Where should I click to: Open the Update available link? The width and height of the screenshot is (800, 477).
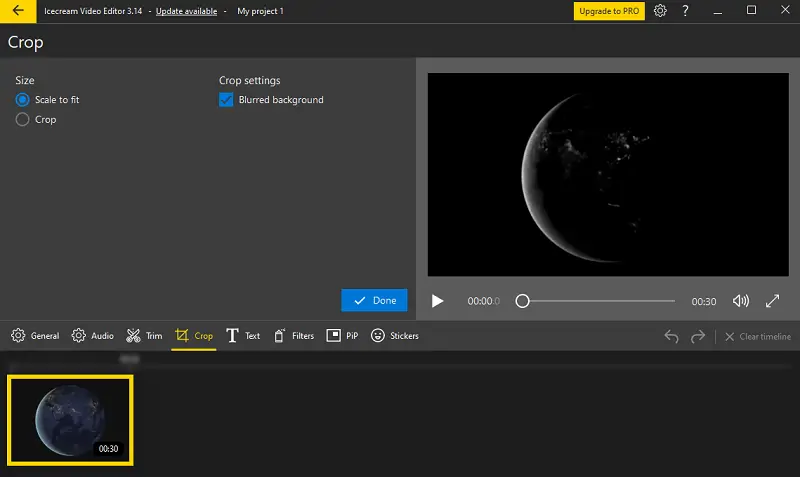click(186, 11)
